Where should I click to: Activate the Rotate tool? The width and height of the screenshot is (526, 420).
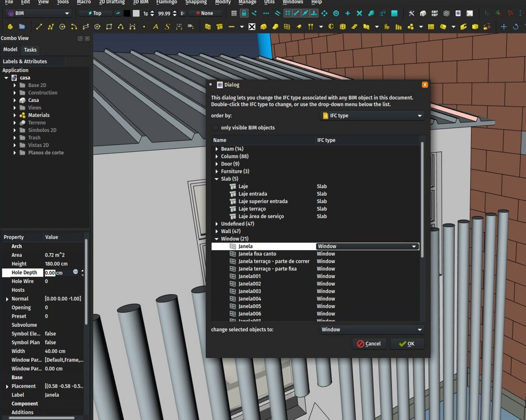[515, 27]
